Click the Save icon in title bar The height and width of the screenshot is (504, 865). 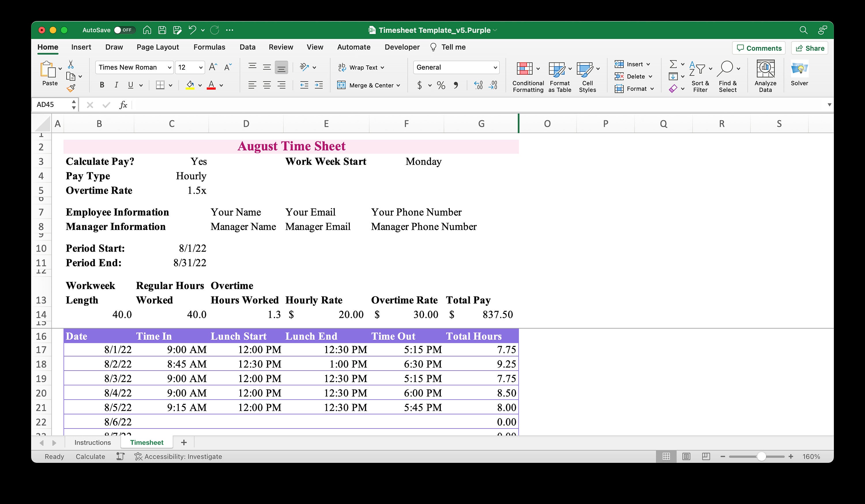tap(162, 30)
